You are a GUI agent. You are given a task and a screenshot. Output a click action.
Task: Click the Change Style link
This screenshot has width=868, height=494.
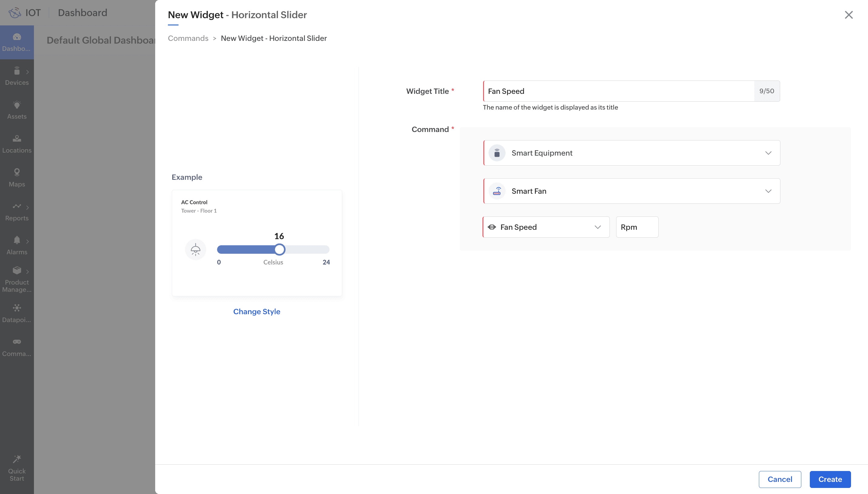(x=256, y=311)
